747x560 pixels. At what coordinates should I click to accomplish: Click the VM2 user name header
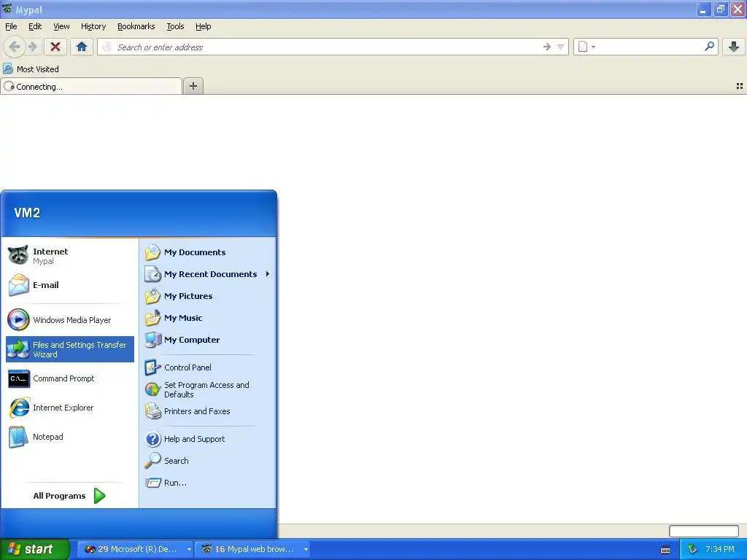point(27,213)
